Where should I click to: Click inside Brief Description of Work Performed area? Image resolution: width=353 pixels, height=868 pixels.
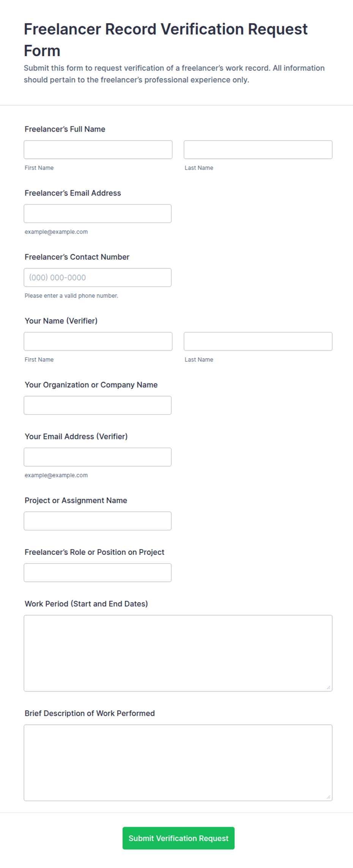tap(178, 763)
